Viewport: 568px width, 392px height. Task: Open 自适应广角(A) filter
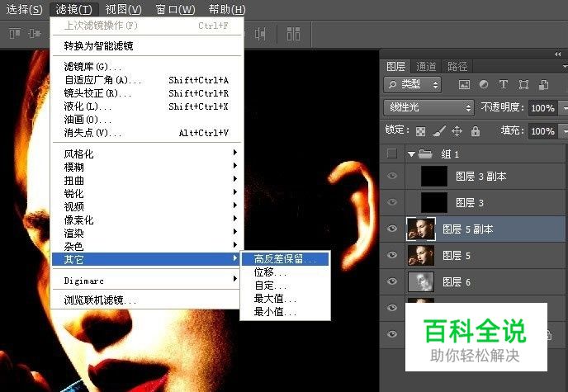click(146, 79)
